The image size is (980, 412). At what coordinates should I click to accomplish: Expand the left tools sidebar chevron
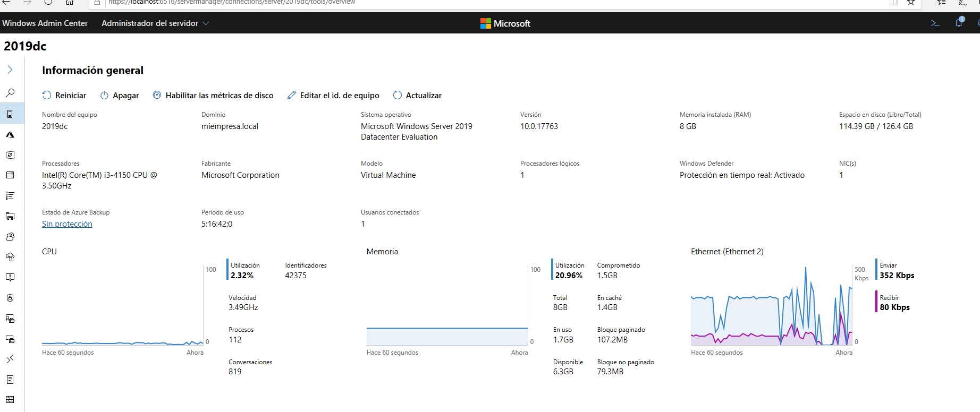10,70
